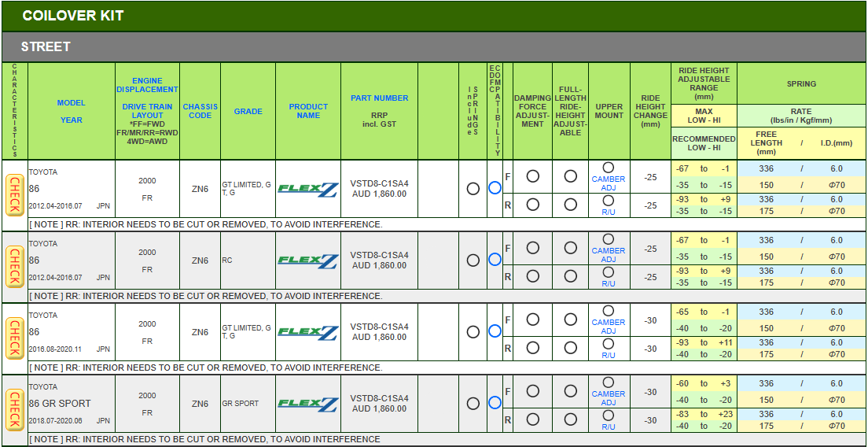Click the blue EDFC compatibility circle in RC row

(x=495, y=259)
